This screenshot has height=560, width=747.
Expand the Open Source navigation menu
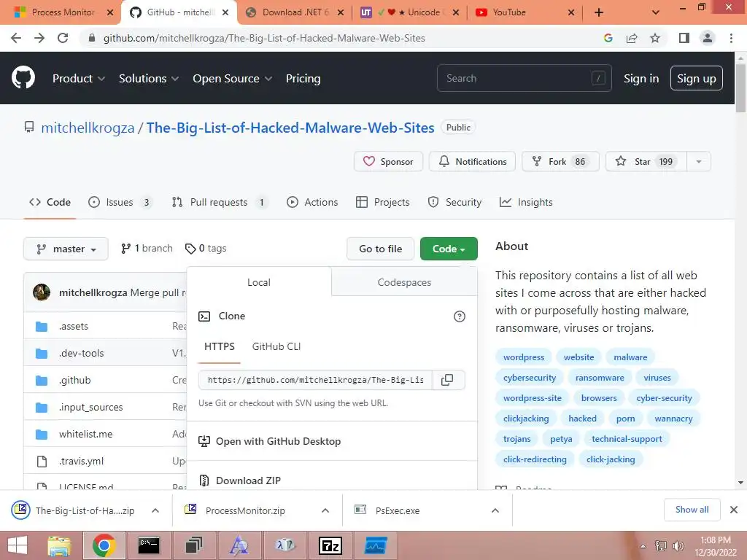pos(233,79)
